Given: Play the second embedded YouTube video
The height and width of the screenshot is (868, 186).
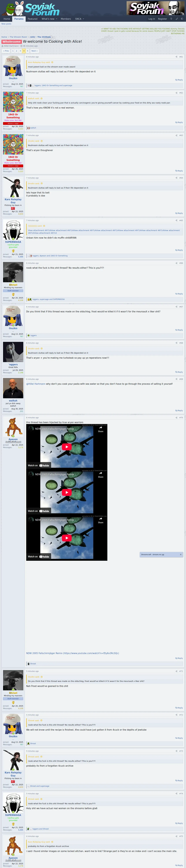Looking at the screenshot, I should (x=66, y=492).
